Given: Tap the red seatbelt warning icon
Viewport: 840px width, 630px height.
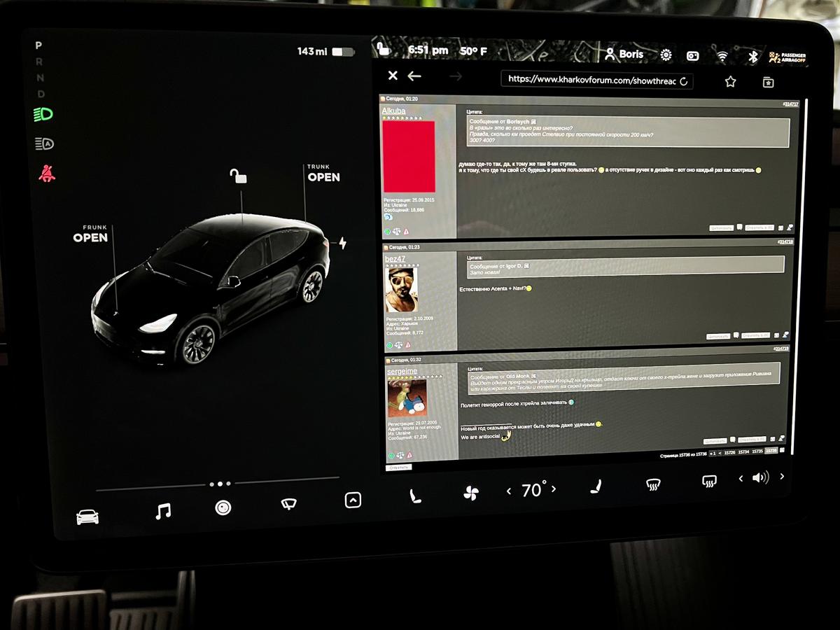Looking at the screenshot, I should click(46, 172).
